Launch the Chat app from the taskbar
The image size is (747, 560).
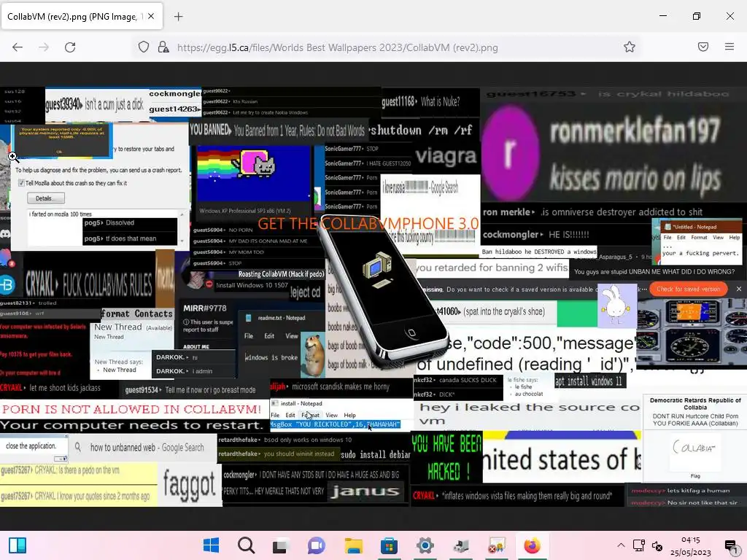pyautogui.click(x=317, y=545)
